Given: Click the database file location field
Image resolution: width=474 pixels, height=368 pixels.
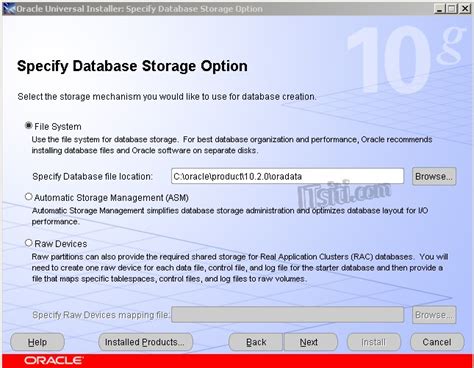Looking at the screenshot, I should coord(287,176).
